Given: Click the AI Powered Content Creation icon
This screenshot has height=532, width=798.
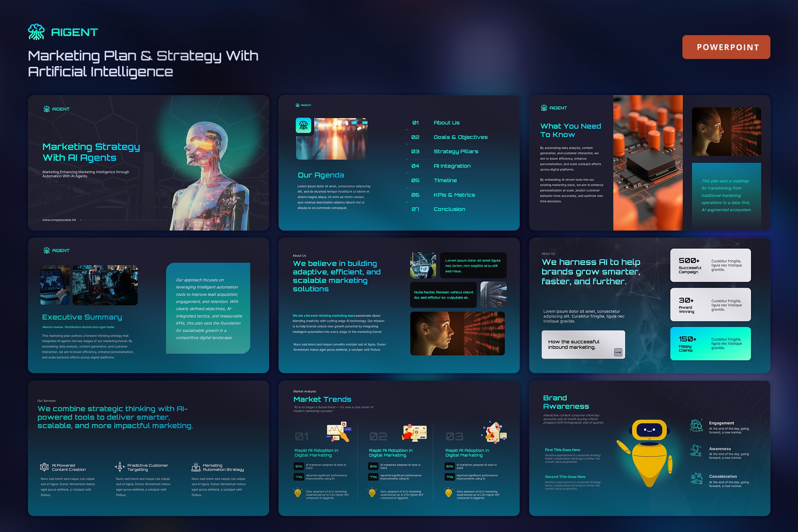Looking at the screenshot, I should pyautogui.click(x=44, y=467).
